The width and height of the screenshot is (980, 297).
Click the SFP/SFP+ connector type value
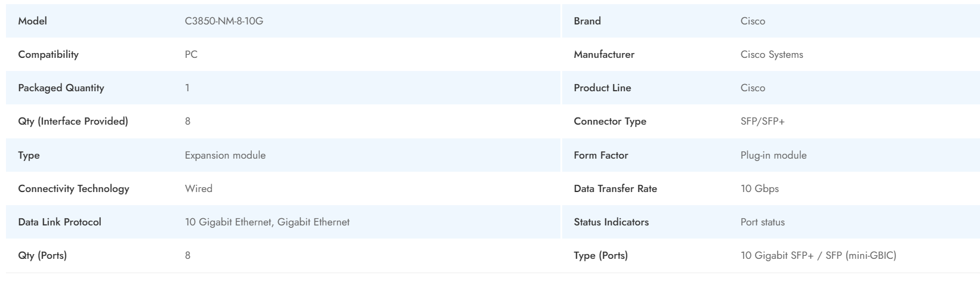[762, 121]
